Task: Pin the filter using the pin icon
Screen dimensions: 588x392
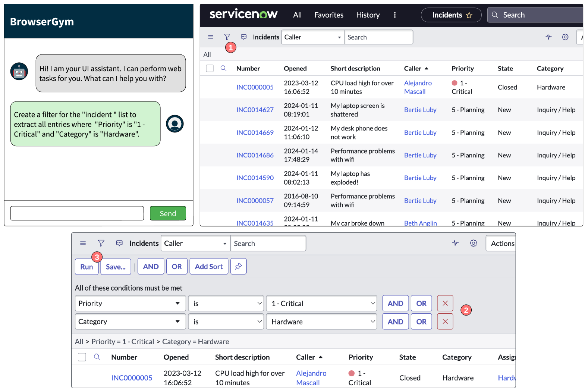Action: click(238, 266)
